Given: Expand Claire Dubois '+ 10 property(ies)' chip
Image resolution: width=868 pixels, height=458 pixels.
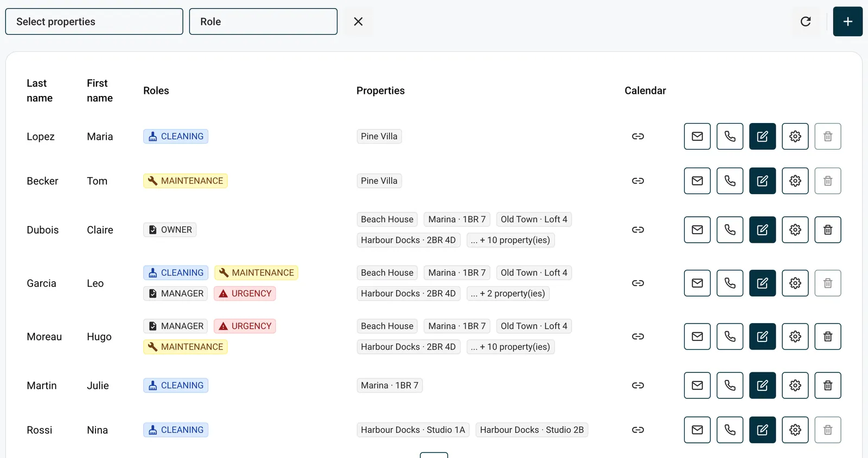Looking at the screenshot, I should point(510,240).
